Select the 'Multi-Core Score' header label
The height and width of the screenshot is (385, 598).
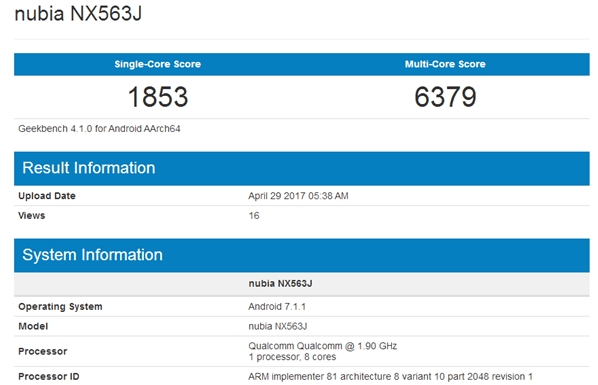coord(445,64)
